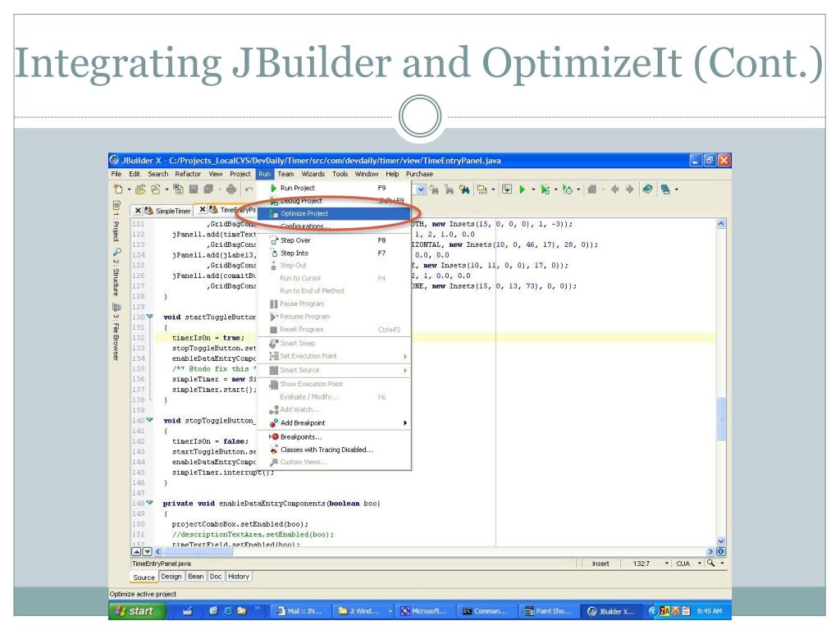This screenshot has height=630, width=840.
Task: Click the Insert mode status indicator
Action: pos(600,564)
